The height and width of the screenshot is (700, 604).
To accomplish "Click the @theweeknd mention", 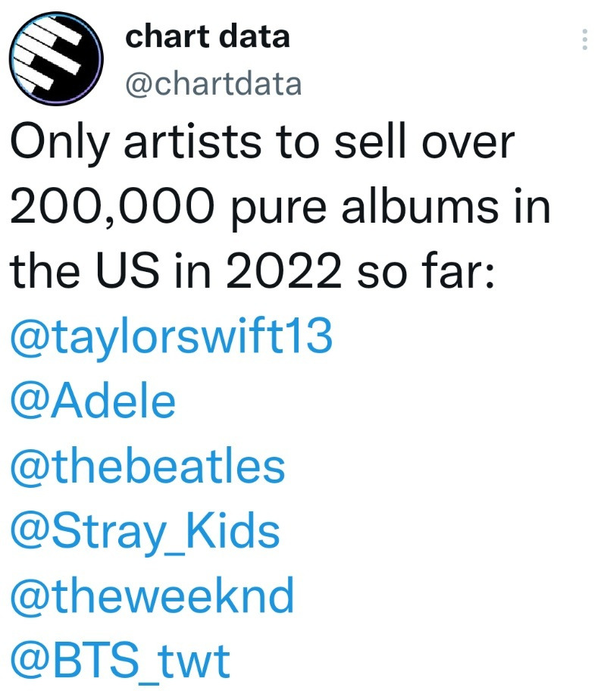I will [x=152, y=595].
